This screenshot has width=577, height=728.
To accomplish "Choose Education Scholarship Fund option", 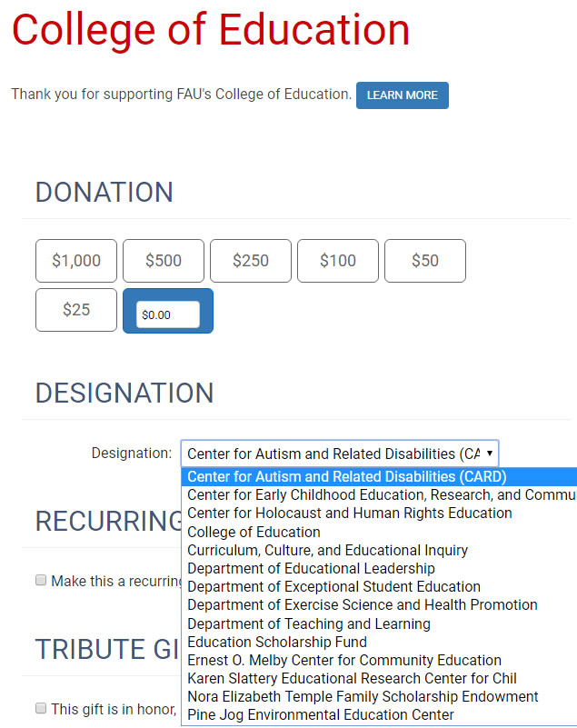I will tap(277, 642).
